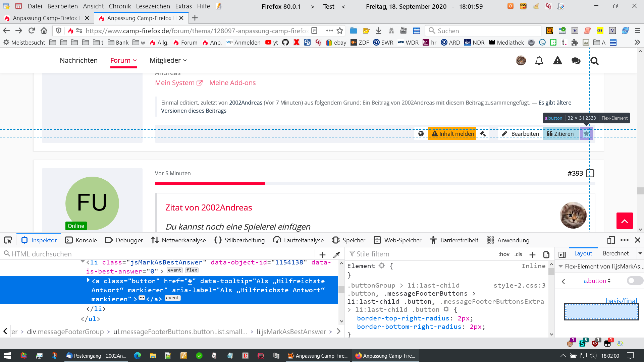The width and height of the screenshot is (644, 362).
Task: Open the Chronik menu
Action: pyautogui.click(x=120, y=6)
